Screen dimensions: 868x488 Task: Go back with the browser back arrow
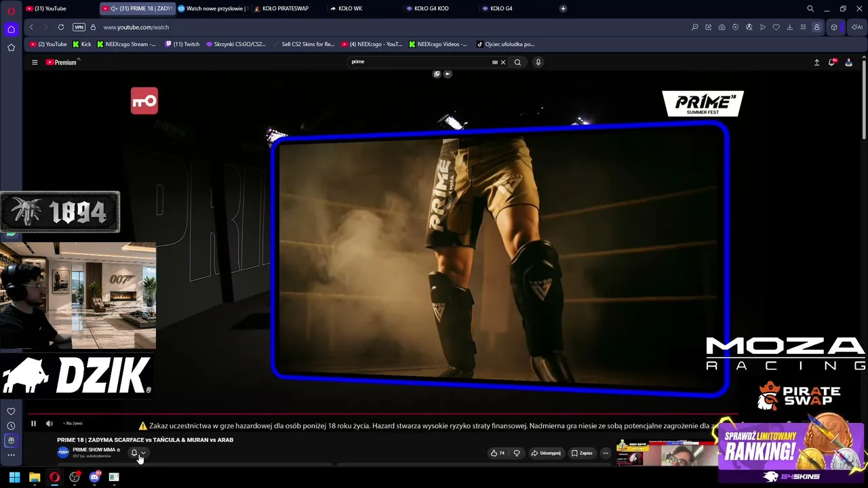point(31,27)
